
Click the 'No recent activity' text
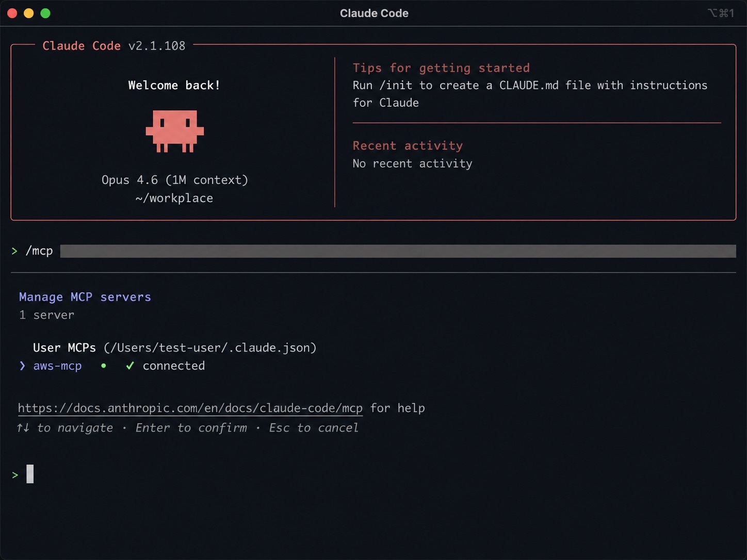click(x=412, y=163)
